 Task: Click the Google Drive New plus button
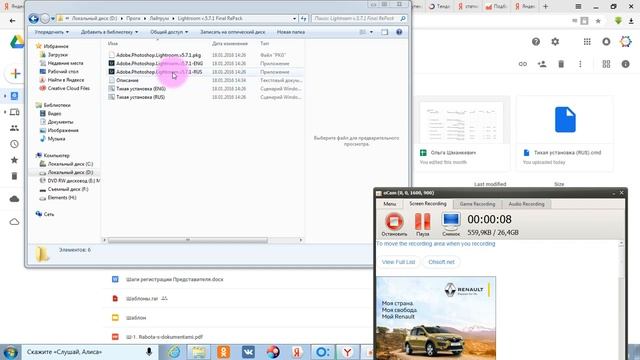point(15,73)
